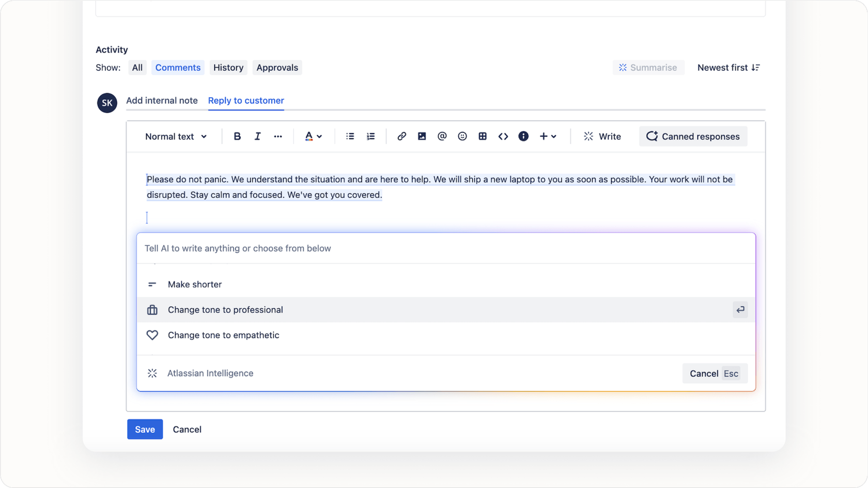Open the emoji picker

(462, 136)
